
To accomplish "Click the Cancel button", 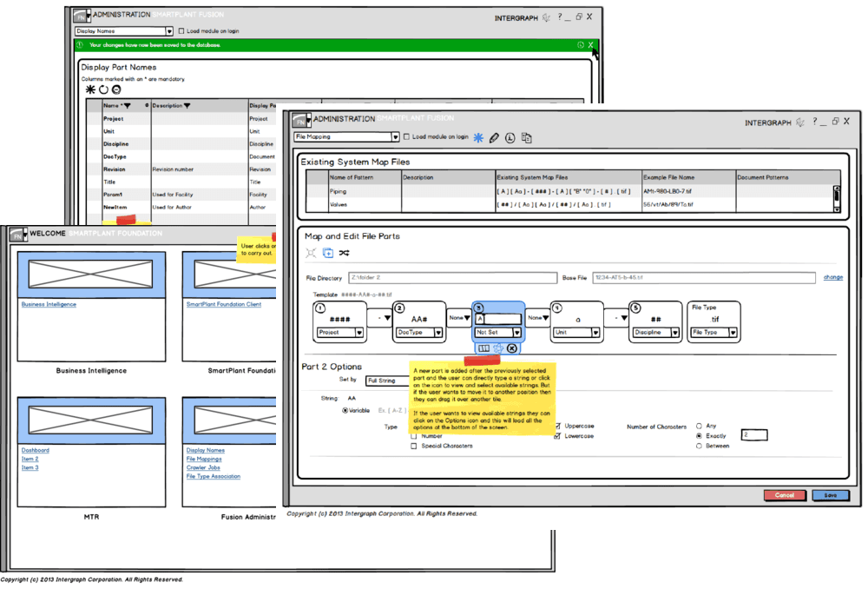I will coord(785,495).
